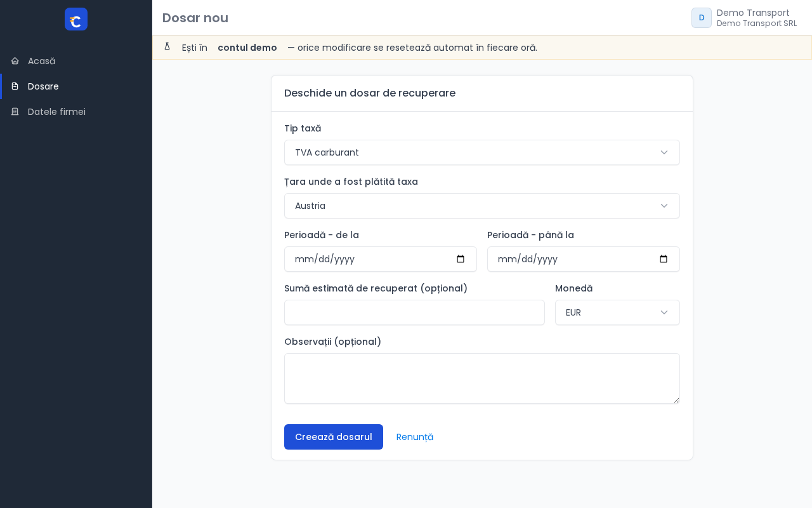Open calendar picker for Perioadă - până la

click(664, 259)
